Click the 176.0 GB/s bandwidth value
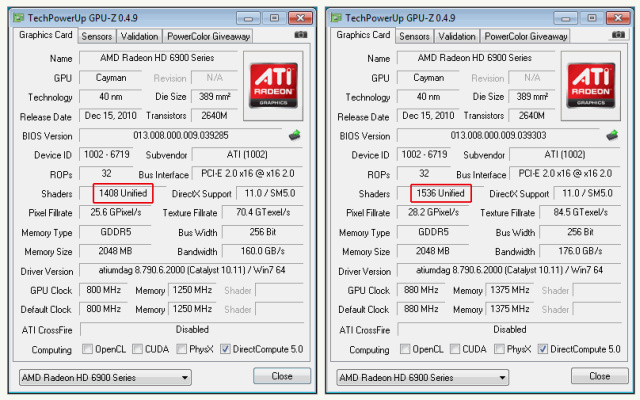The width and height of the screenshot is (640, 400). [580, 251]
